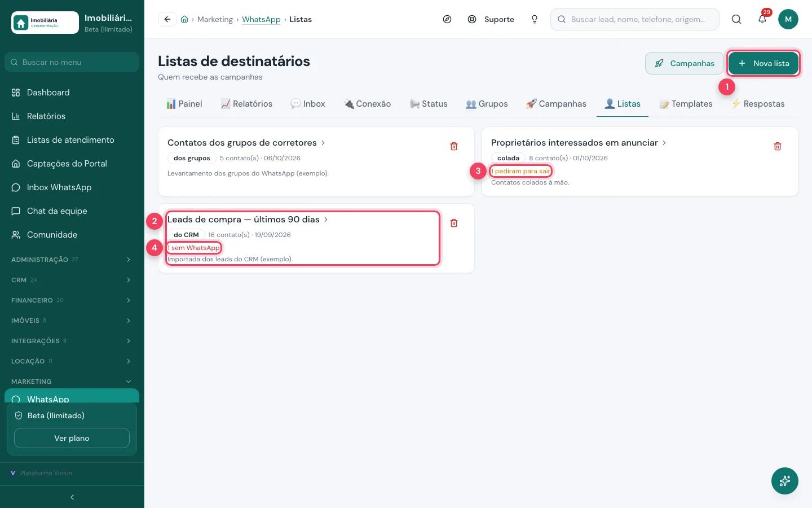Delete the Contatos dos grupos de corretores list
Viewport: 812px width, 508px height.
point(454,146)
